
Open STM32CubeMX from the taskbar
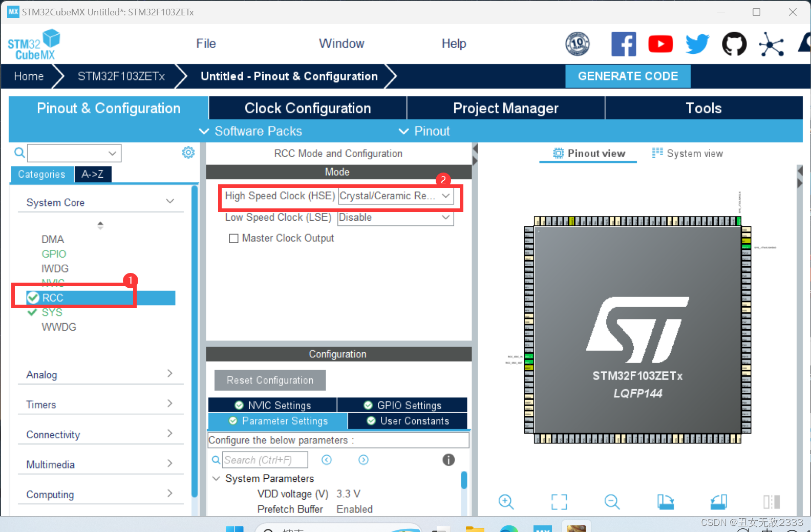coord(543,528)
